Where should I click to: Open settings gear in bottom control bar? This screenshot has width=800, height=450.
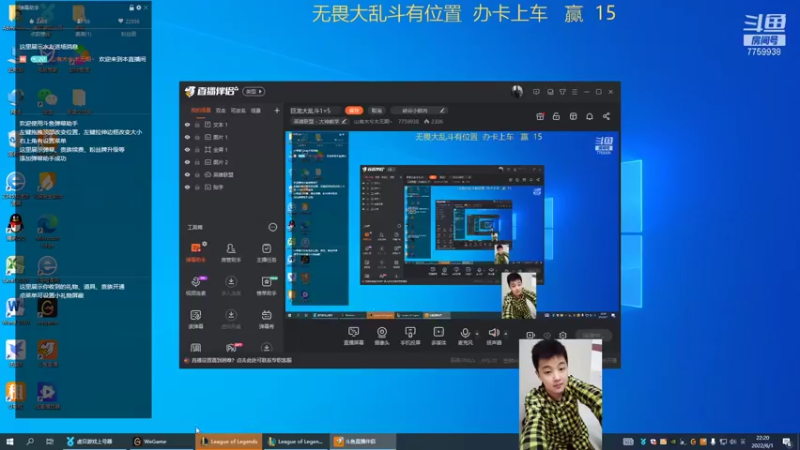click(563, 335)
